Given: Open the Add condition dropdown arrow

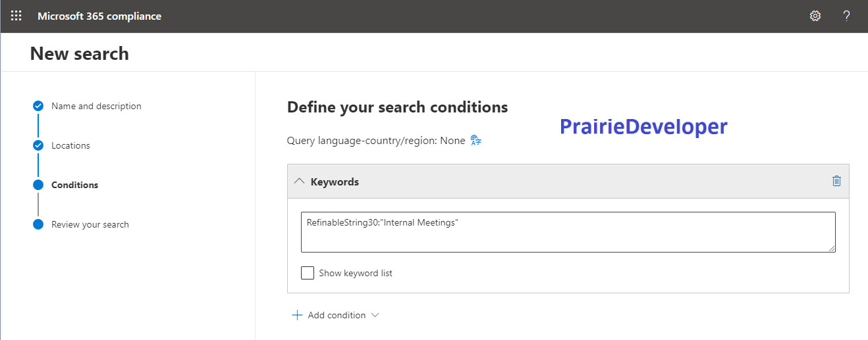Looking at the screenshot, I should coord(375,315).
